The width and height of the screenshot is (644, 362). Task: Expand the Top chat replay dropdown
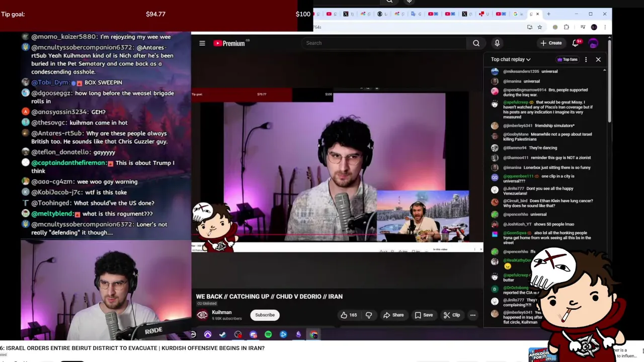point(511,59)
